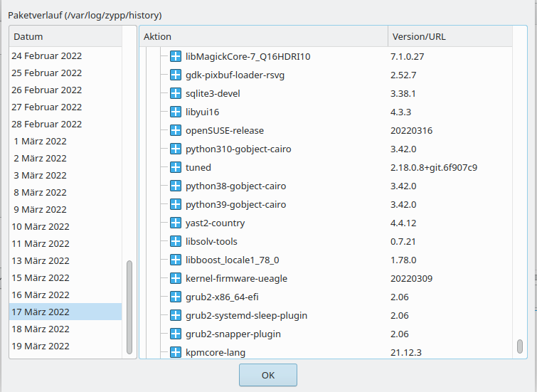
Task: Click version 7.1.0.27 cell
Action: (408, 56)
